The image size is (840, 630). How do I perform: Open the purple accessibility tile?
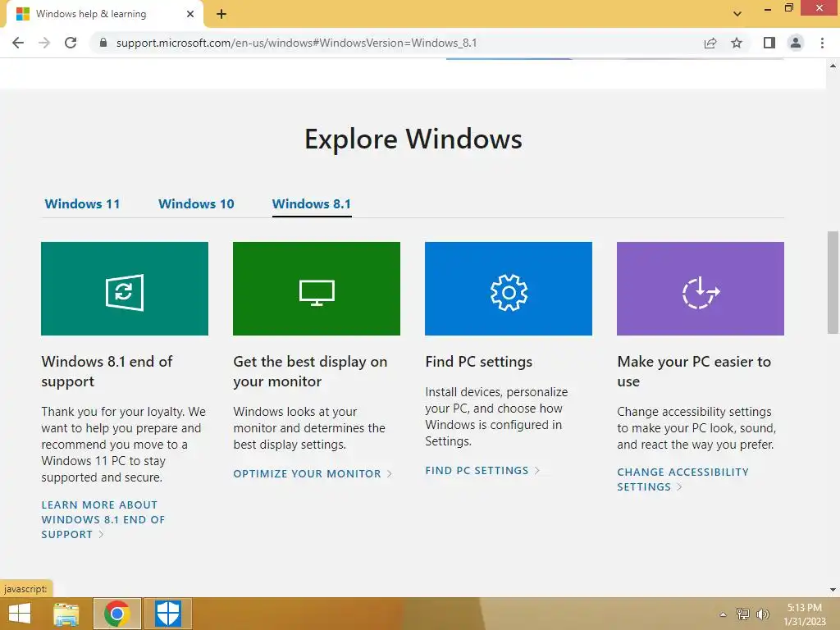click(701, 289)
